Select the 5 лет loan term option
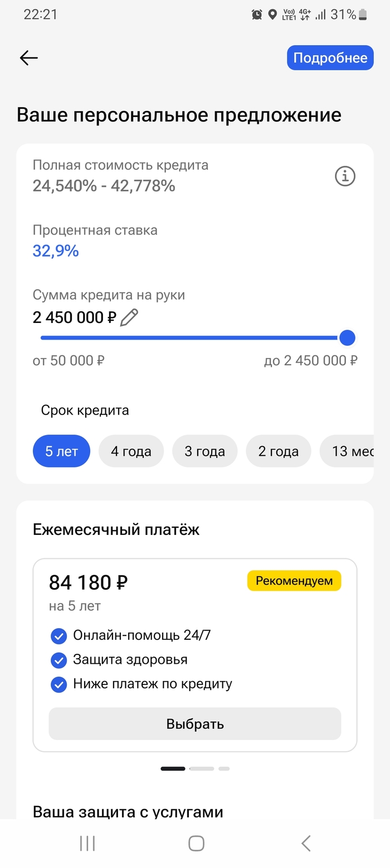This screenshot has height=868, width=390. (61, 451)
